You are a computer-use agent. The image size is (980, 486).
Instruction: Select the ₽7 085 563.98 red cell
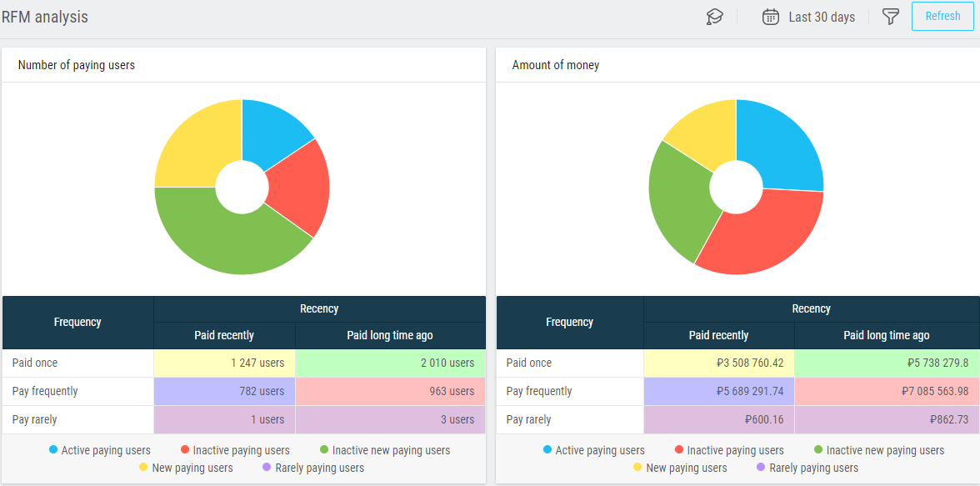click(x=887, y=392)
